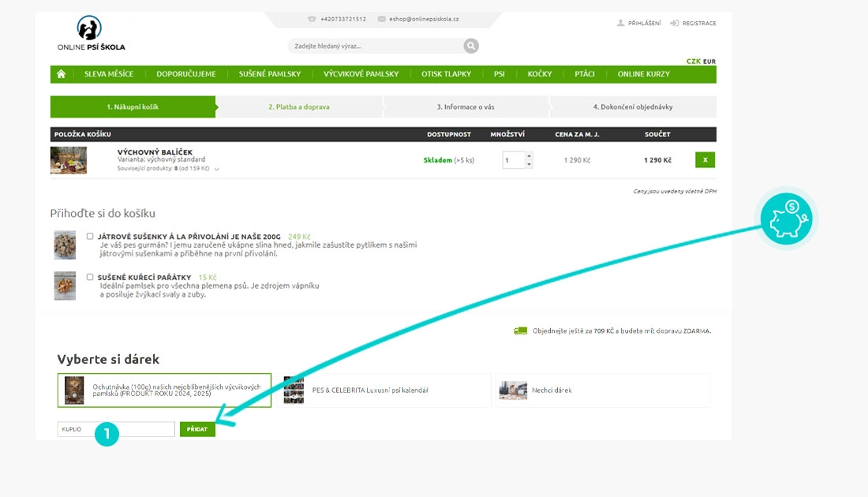Click eshop@onlinepsiskola.cz email link
Screen dimensions: 868x497
click(424, 19)
